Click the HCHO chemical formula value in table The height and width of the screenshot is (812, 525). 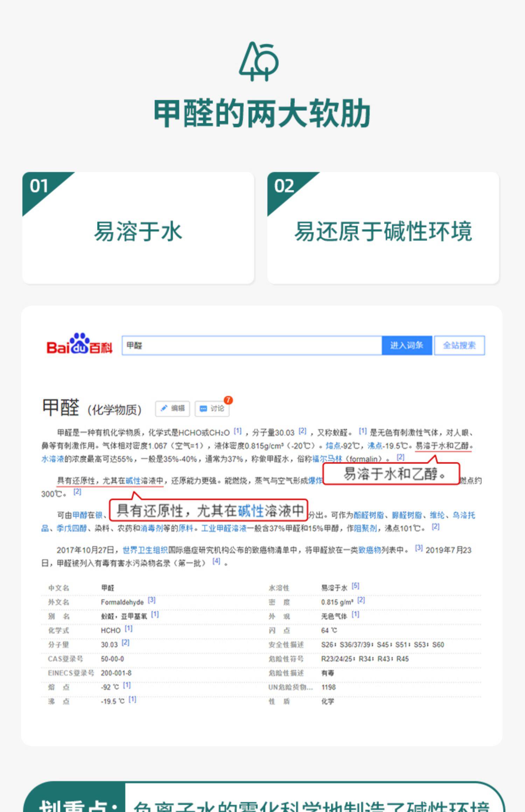click(111, 631)
